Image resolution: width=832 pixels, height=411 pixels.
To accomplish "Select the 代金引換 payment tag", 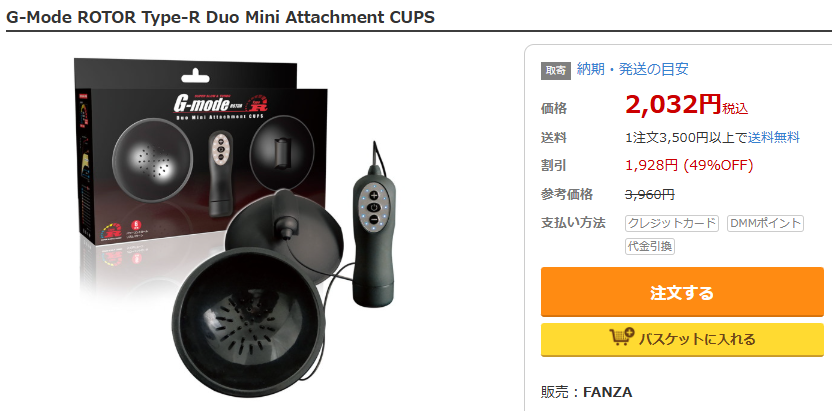I will click(x=650, y=247).
